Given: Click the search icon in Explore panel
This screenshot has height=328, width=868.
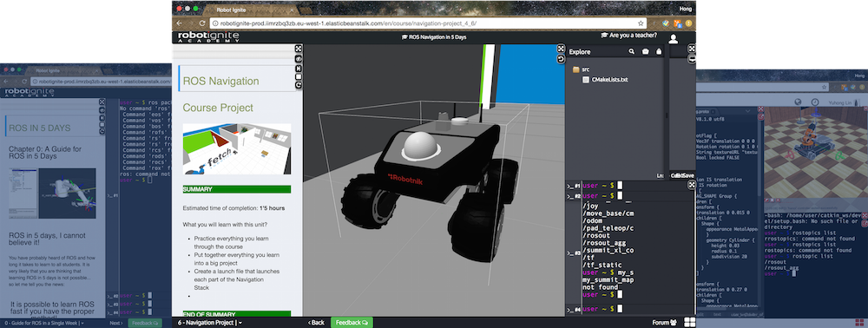Looking at the screenshot, I should [x=632, y=51].
